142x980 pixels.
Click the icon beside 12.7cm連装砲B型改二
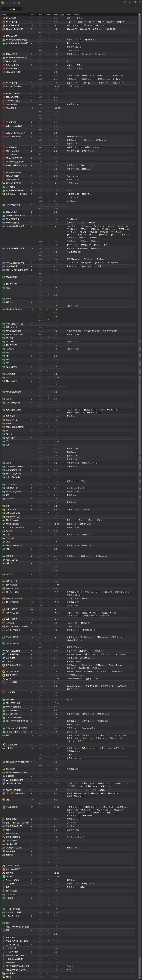click(3, 29)
